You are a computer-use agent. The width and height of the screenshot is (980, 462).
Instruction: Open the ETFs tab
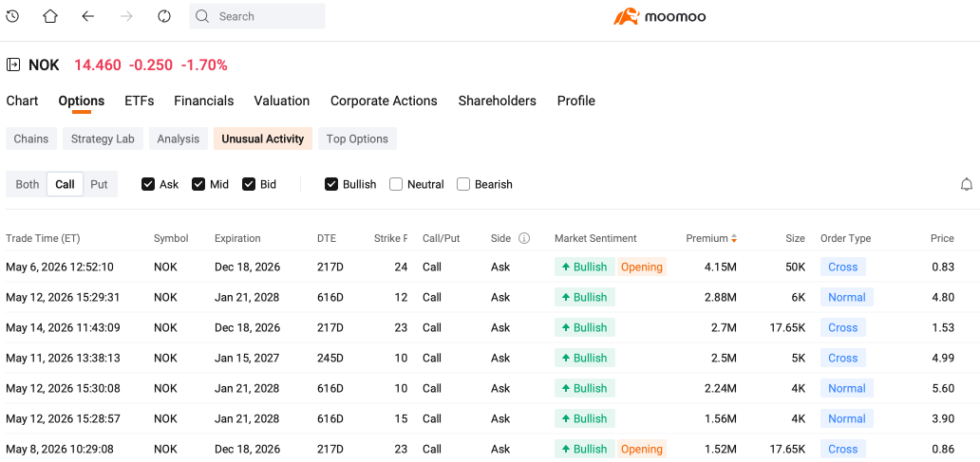pyautogui.click(x=140, y=101)
